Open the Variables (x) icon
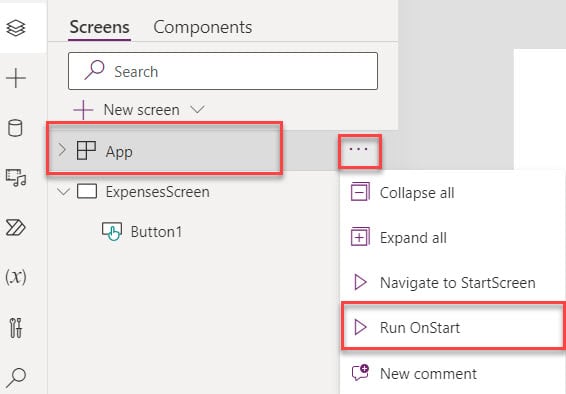 16,277
